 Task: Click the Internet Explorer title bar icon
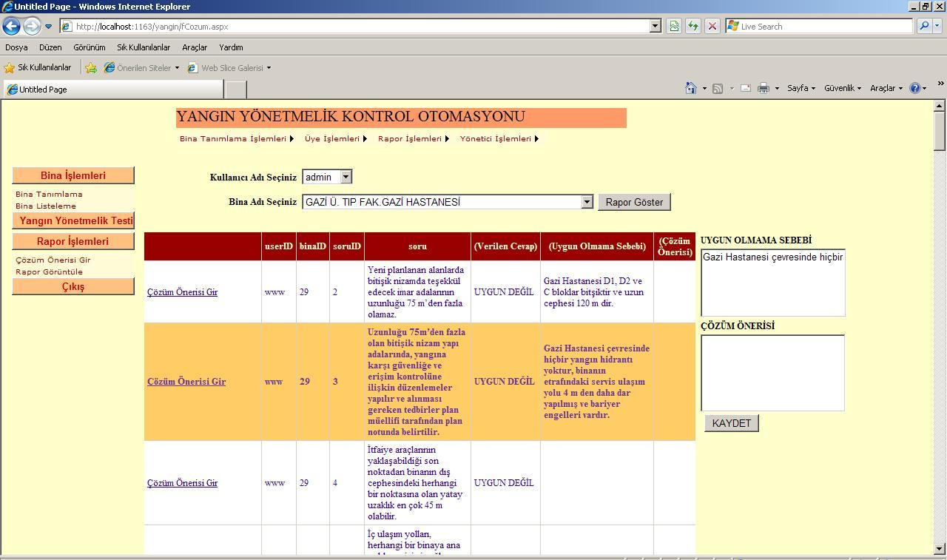(x=7, y=7)
